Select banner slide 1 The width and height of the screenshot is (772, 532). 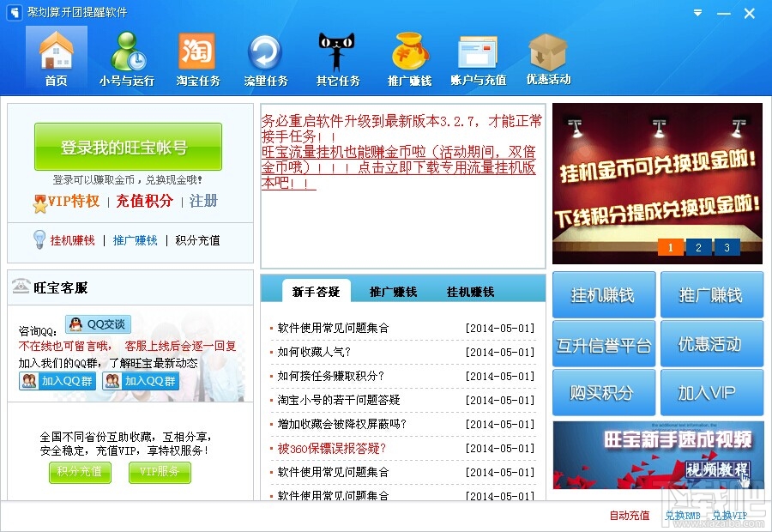coord(670,248)
